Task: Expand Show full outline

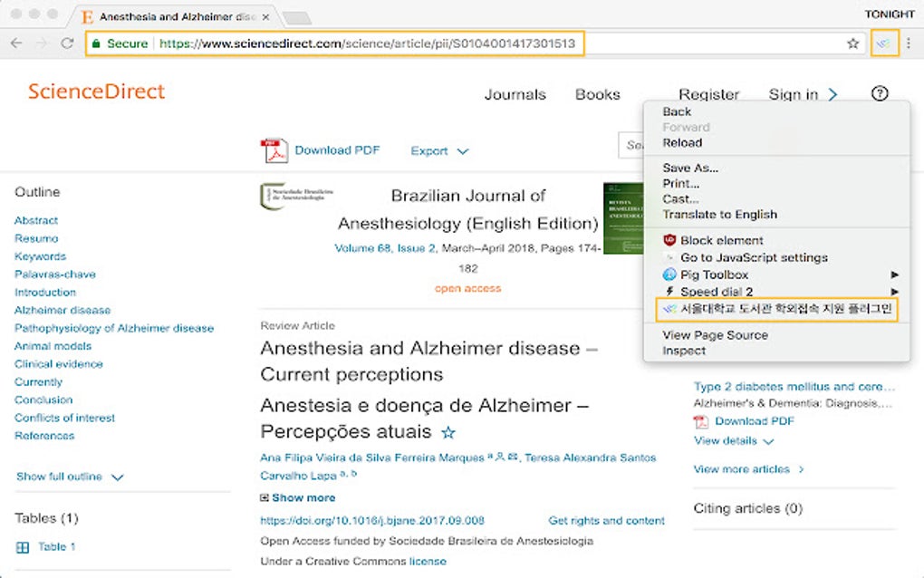Action: point(70,477)
